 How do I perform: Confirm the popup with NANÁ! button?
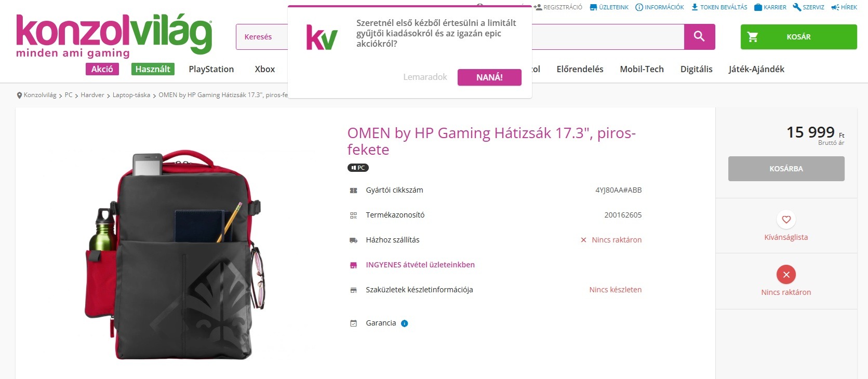pos(489,77)
